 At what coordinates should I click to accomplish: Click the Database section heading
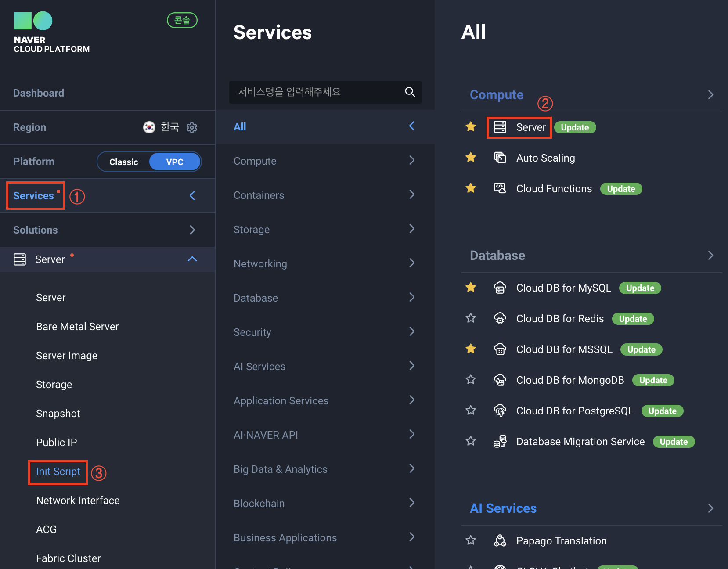[497, 256]
